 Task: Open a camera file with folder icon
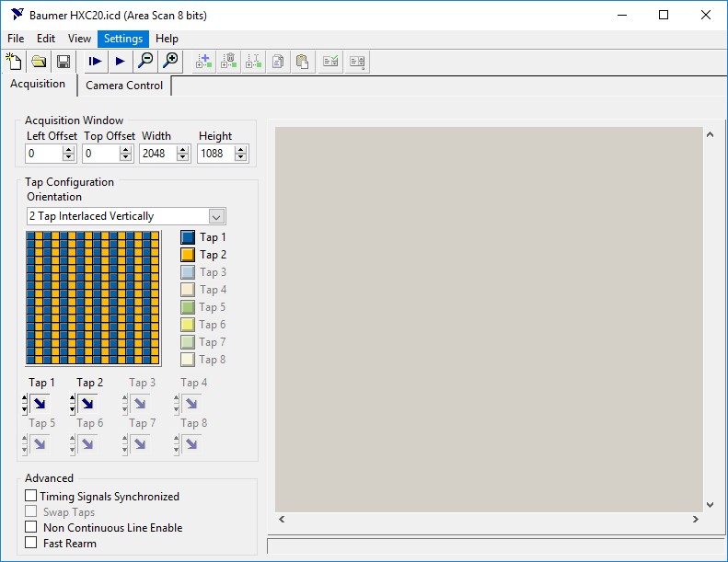coord(39,62)
